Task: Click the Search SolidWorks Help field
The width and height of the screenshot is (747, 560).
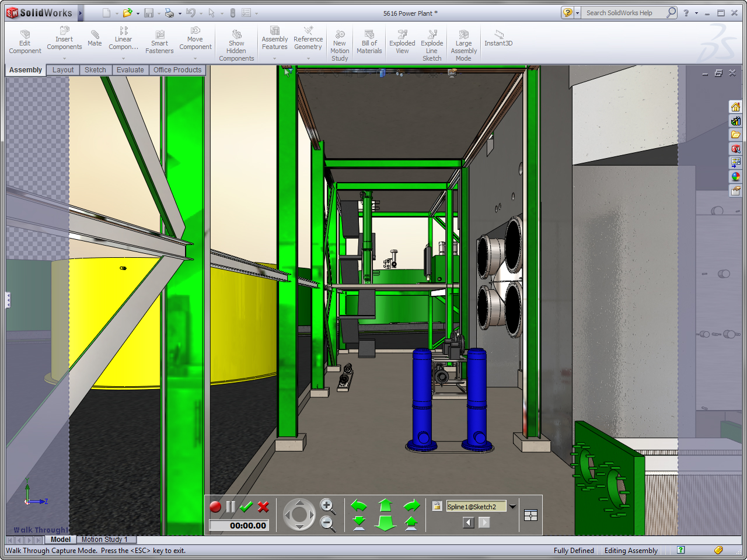Action: pos(623,13)
